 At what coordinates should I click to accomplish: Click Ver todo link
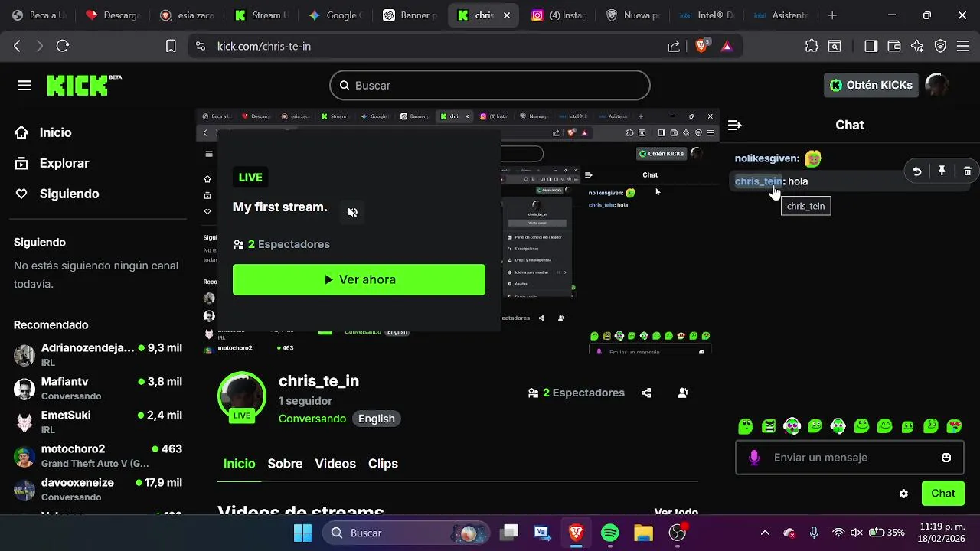point(676,511)
